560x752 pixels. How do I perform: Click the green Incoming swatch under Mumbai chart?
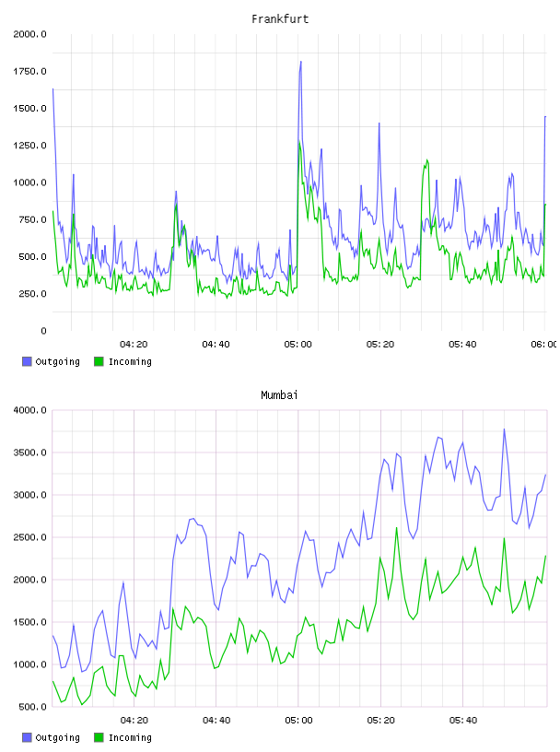click(x=99, y=737)
